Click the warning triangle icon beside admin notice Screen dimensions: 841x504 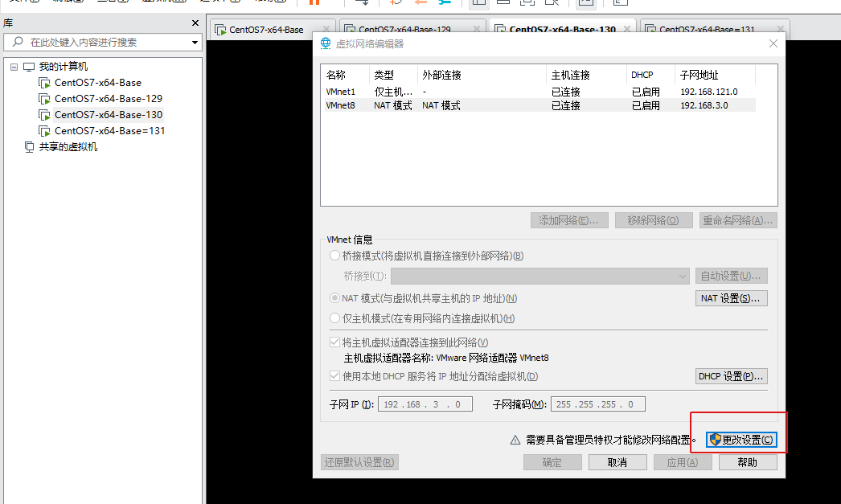coord(515,440)
